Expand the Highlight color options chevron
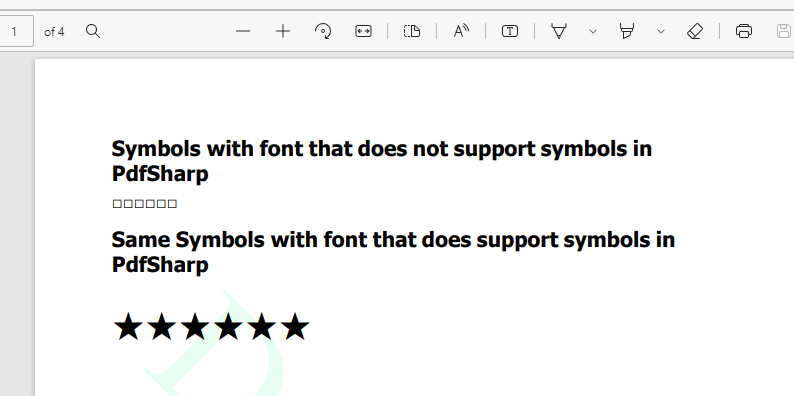This screenshot has width=794, height=396. coord(660,31)
